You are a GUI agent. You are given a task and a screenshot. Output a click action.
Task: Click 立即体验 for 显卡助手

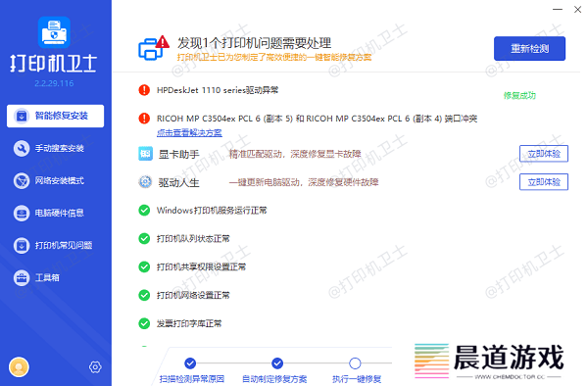[x=544, y=154]
